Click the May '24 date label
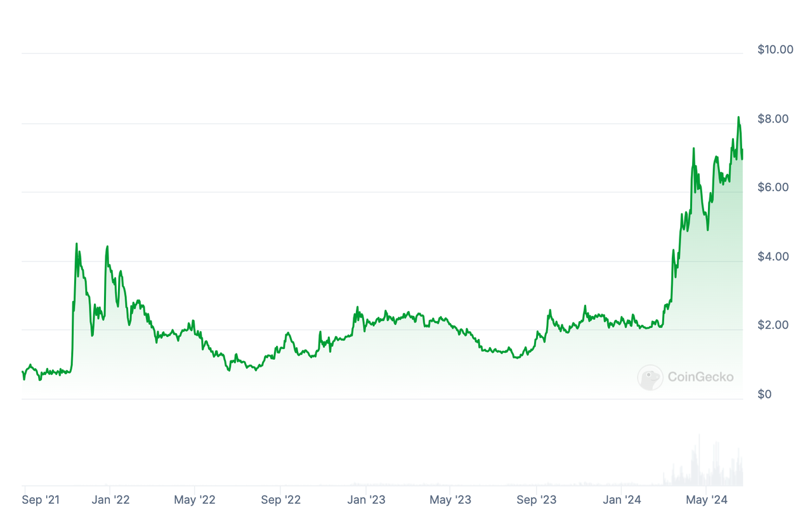 (706, 499)
